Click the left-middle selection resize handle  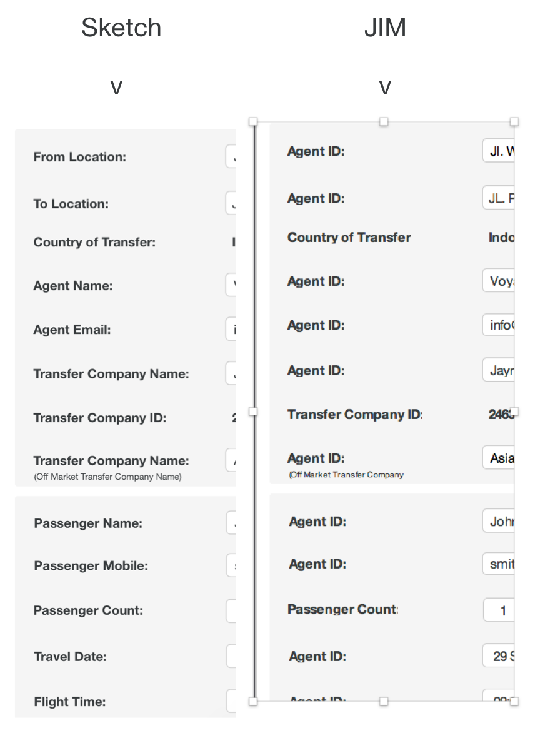[x=253, y=412]
